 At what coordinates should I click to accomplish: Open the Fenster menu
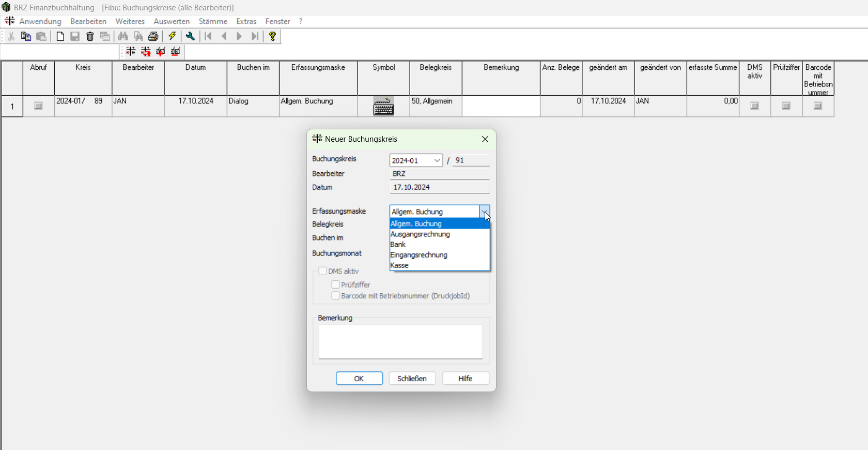(x=278, y=22)
